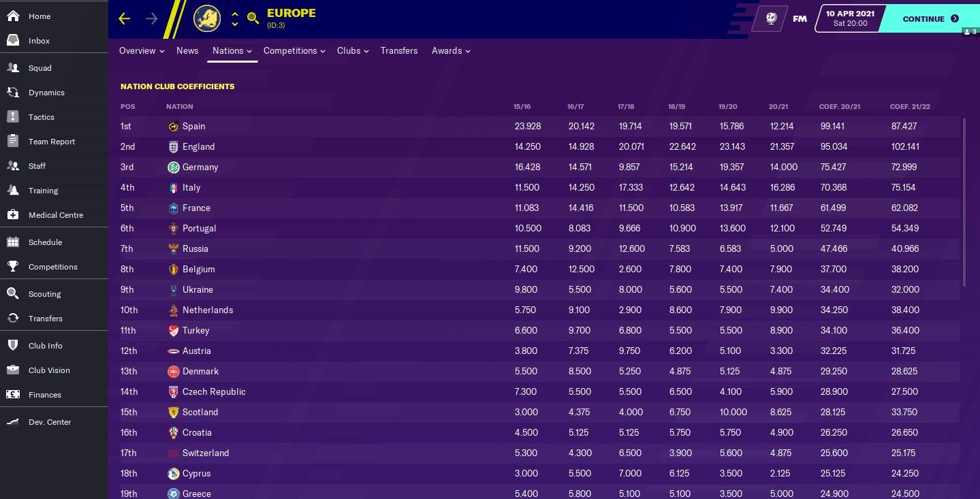Go back with the yellow arrow
Image resolution: width=980 pixels, height=499 pixels.
point(124,18)
